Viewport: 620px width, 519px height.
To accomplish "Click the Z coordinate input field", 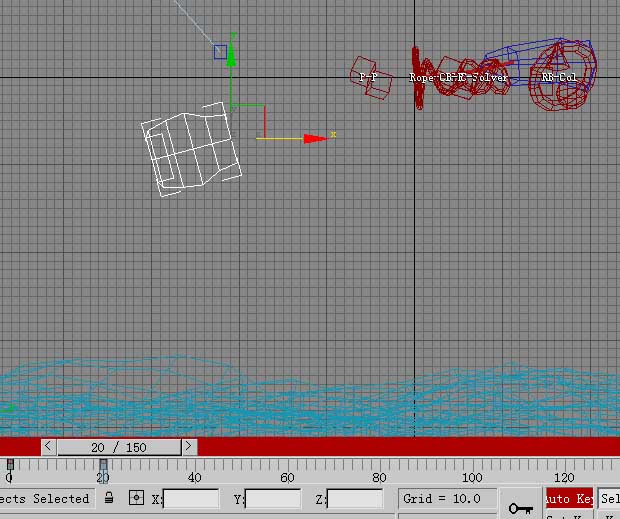I will 355,499.
